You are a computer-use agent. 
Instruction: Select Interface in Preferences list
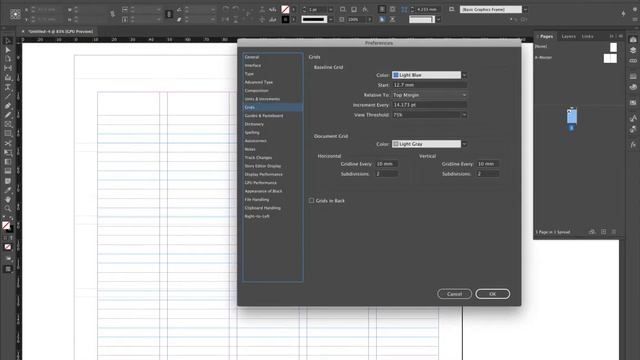[x=253, y=65]
